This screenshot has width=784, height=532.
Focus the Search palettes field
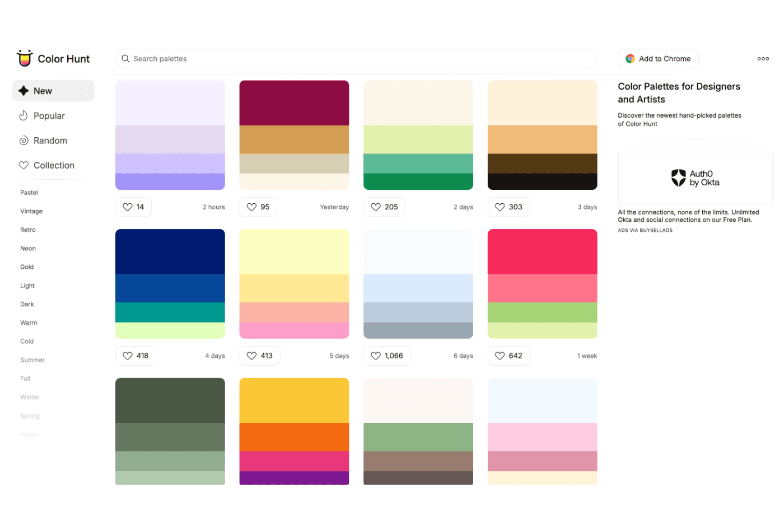pyautogui.click(x=356, y=59)
